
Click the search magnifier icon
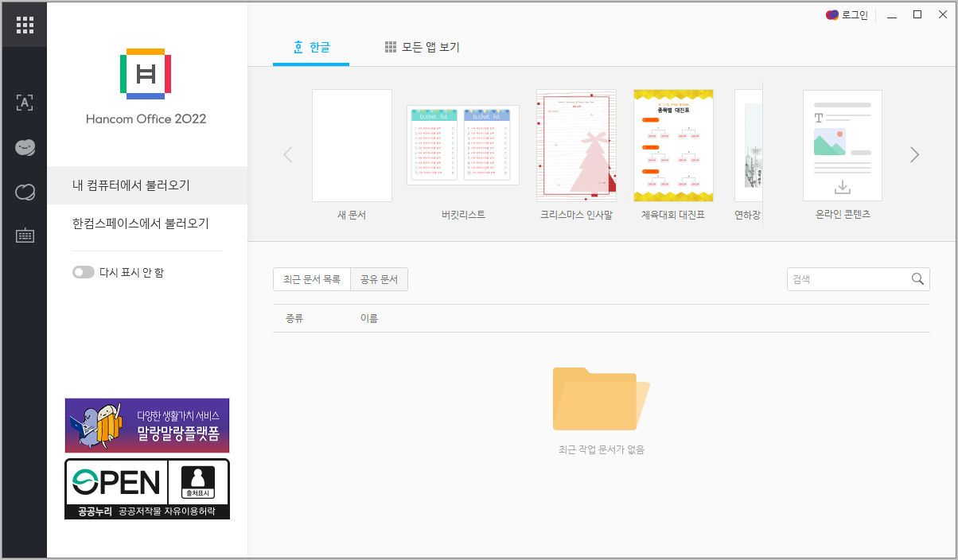pyautogui.click(x=917, y=279)
